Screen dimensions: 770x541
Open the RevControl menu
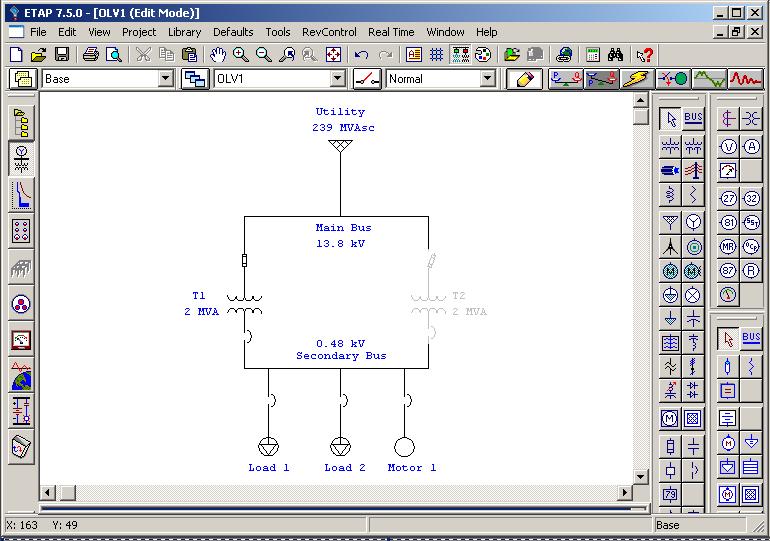tap(329, 32)
